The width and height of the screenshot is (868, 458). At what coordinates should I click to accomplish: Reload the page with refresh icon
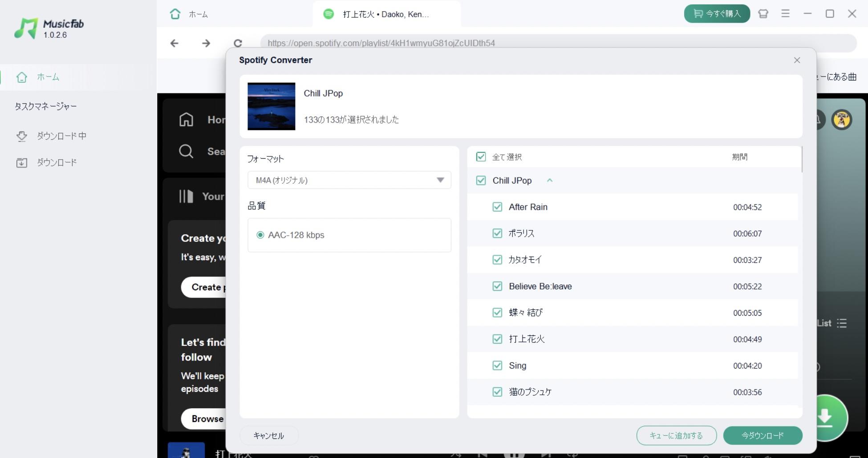(238, 43)
